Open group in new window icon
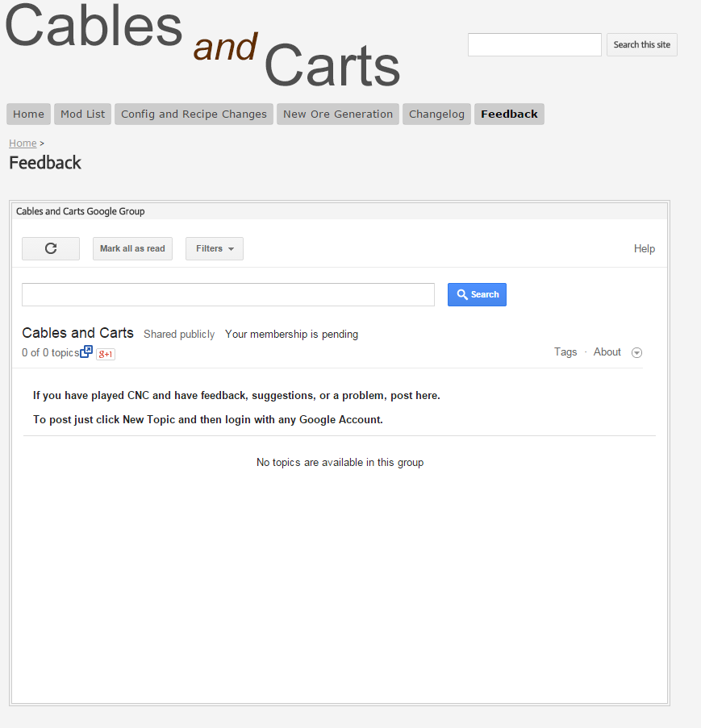The height and width of the screenshot is (728, 701). pyautogui.click(x=86, y=352)
